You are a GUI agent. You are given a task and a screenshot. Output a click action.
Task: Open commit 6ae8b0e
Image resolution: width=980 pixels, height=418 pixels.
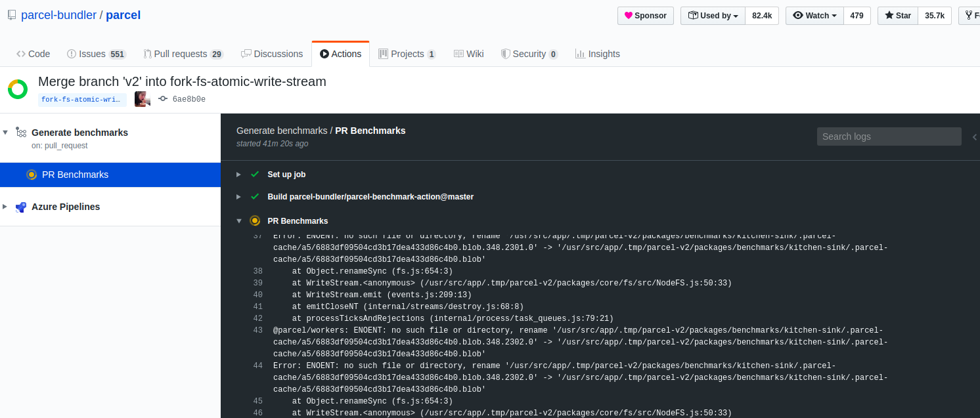tap(189, 100)
